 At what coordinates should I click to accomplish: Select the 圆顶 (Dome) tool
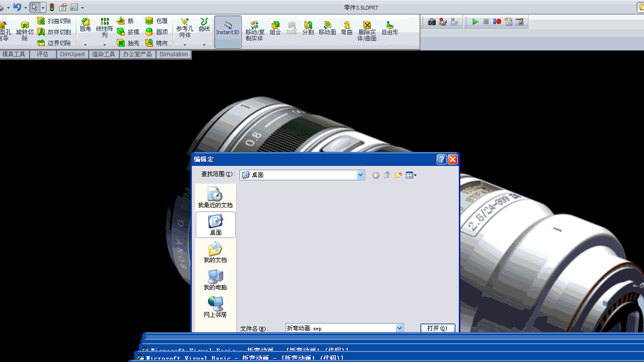[x=157, y=32]
